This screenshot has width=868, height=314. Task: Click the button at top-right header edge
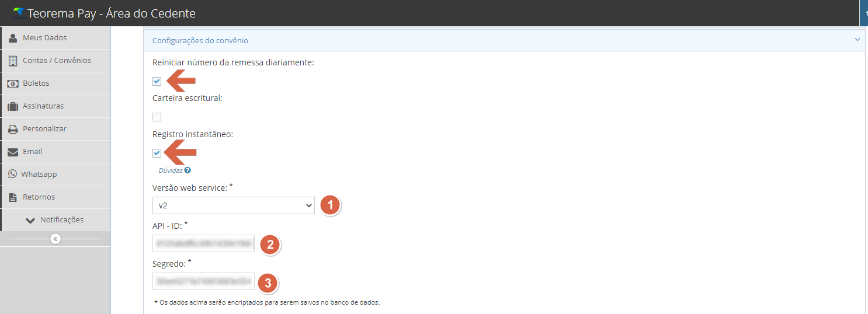(863, 13)
